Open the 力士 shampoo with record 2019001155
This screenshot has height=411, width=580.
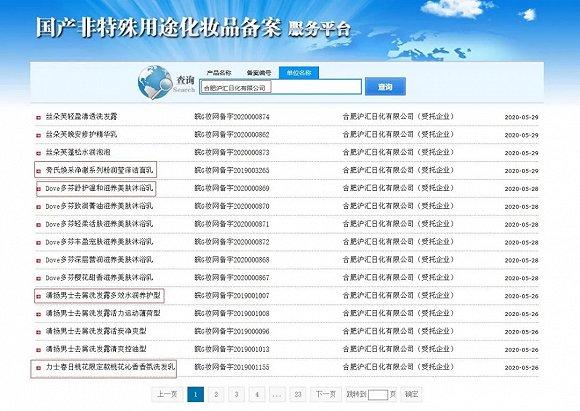tap(110, 367)
